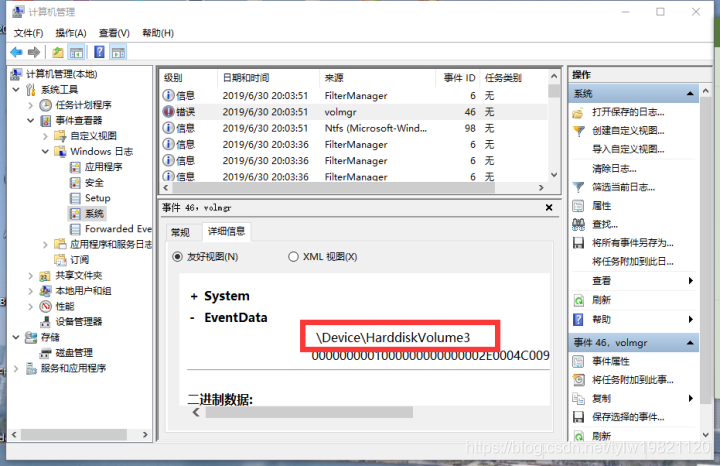
Task: Expand the 自定义视图 node
Action: [45, 136]
